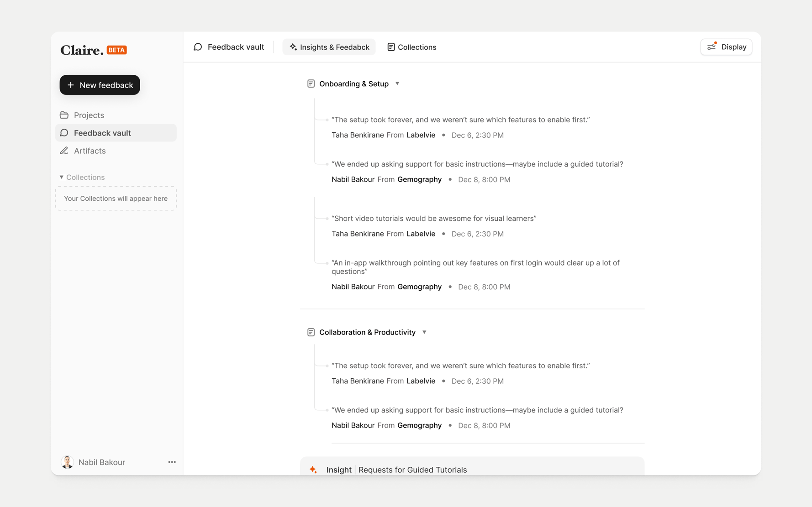Click the Onboarding & Setup document icon

click(x=311, y=84)
